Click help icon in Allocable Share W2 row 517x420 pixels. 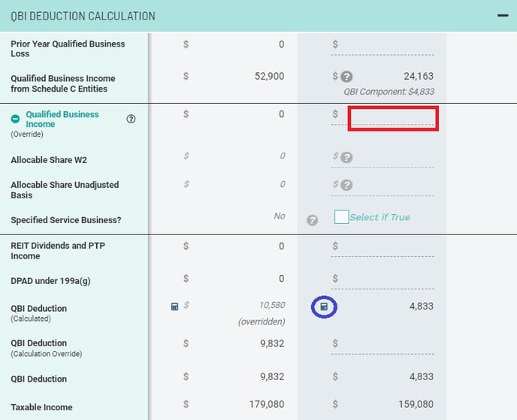(346, 158)
